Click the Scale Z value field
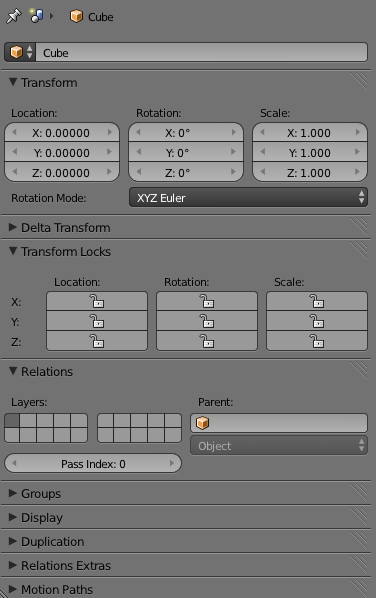This screenshot has height=598, width=376. coord(310,172)
